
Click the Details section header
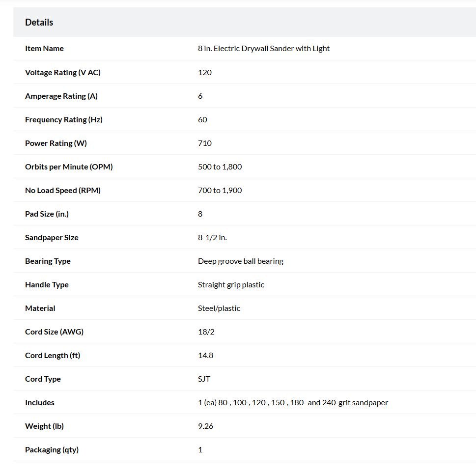[39, 22]
